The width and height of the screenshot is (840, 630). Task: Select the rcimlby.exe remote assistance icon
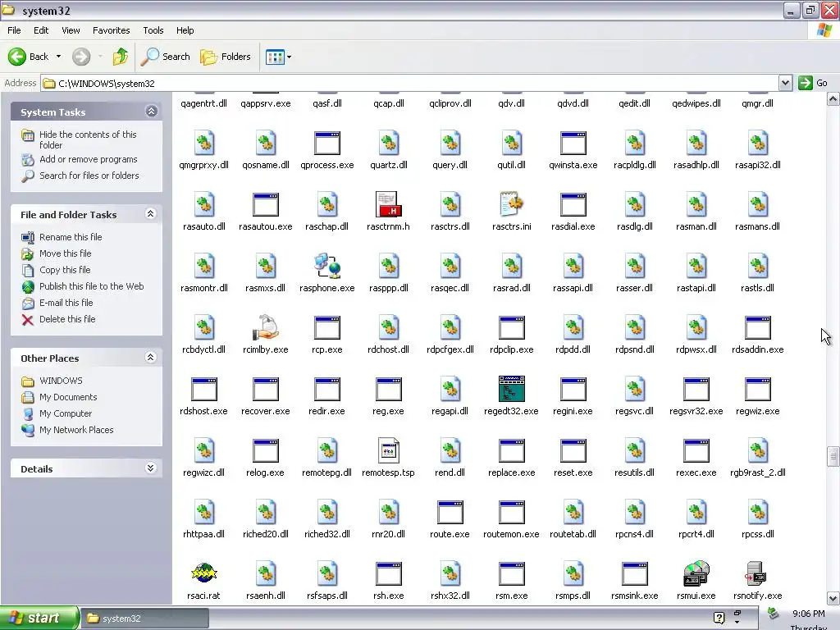click(266, 327)
